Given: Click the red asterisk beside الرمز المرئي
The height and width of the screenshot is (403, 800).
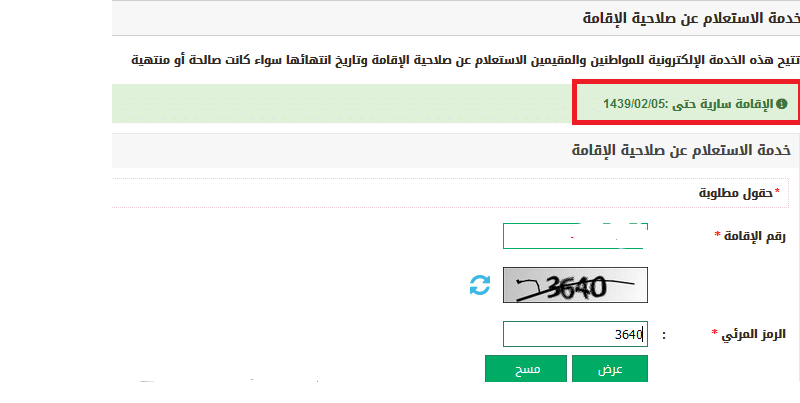Looking at the screenshot, I should click(x=714, y=333).
